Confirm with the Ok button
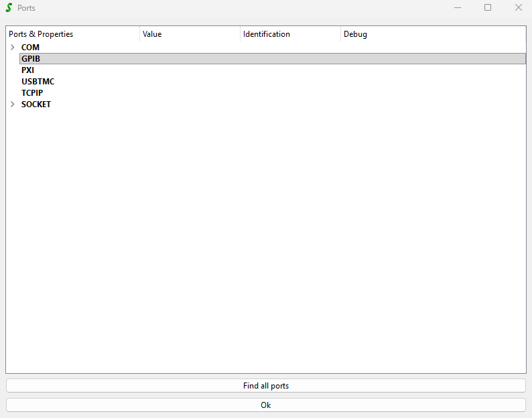The width and height of the screenshot is (532, 418). pyautogui.click(x=266, y=405)
